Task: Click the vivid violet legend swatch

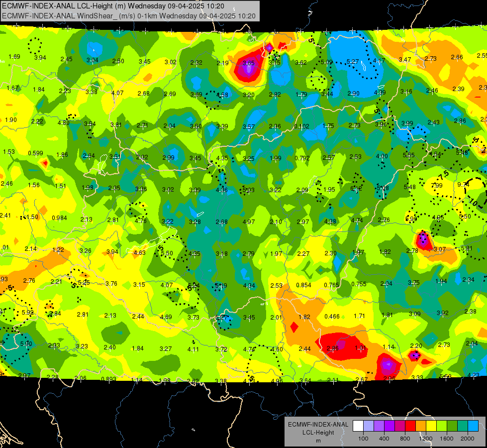Action: click(390, 426)
